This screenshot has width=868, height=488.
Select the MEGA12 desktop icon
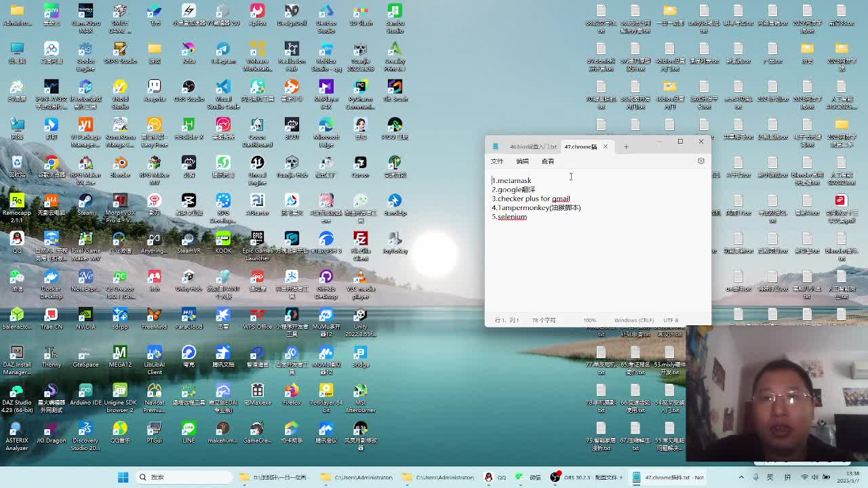[x=120, y=357]
